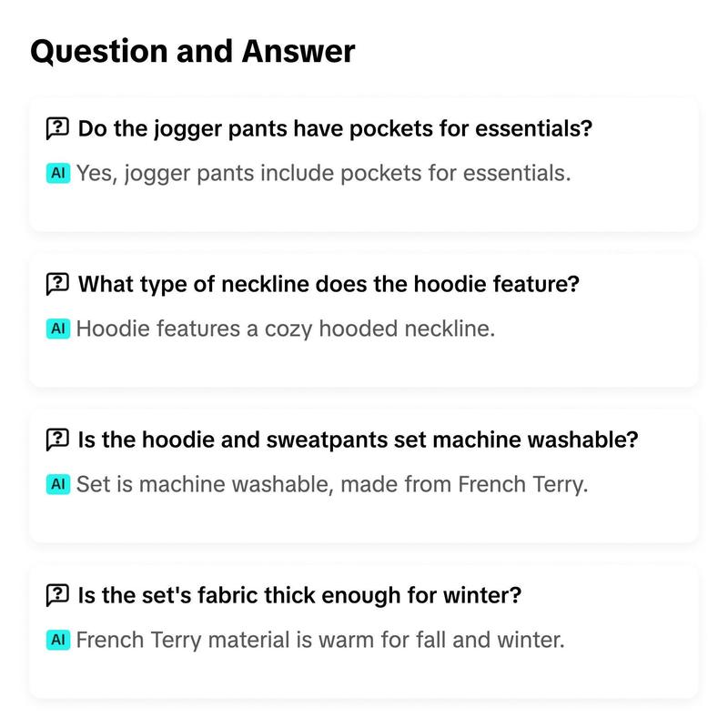728x728 pixels.
Task: Click the AI badge on the French Terry warm answer
Action: [x=58, y=640]
